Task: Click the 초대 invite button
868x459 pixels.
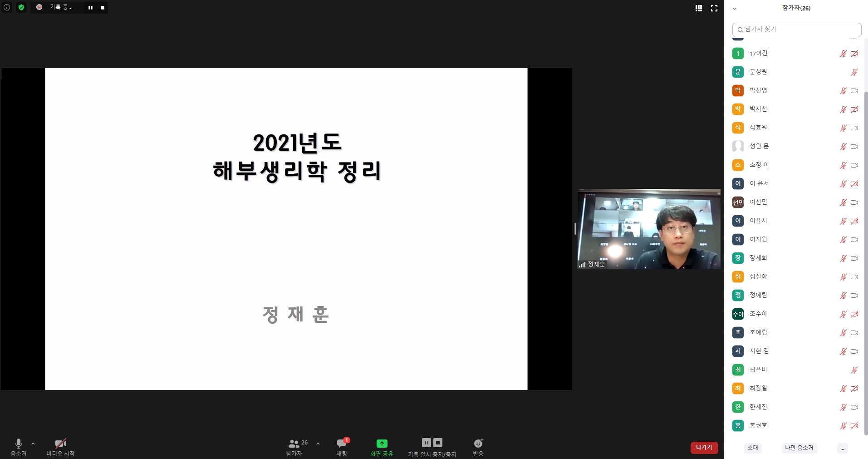Action: [752, 448]
